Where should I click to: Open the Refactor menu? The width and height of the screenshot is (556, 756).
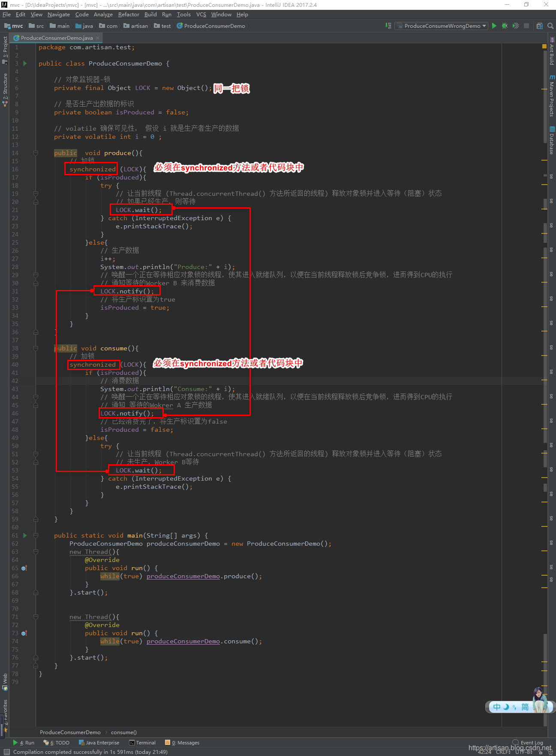click(x=129, y=15)
